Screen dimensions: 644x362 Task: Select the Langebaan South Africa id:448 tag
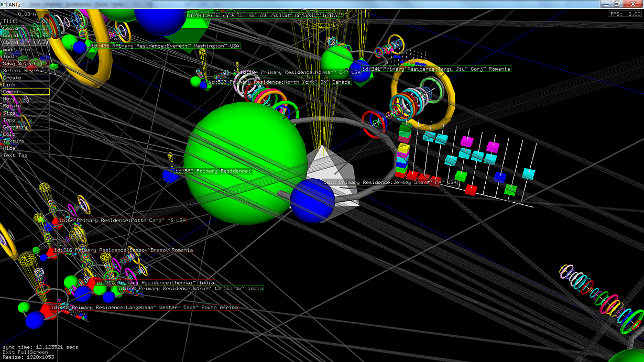(148, 308)
